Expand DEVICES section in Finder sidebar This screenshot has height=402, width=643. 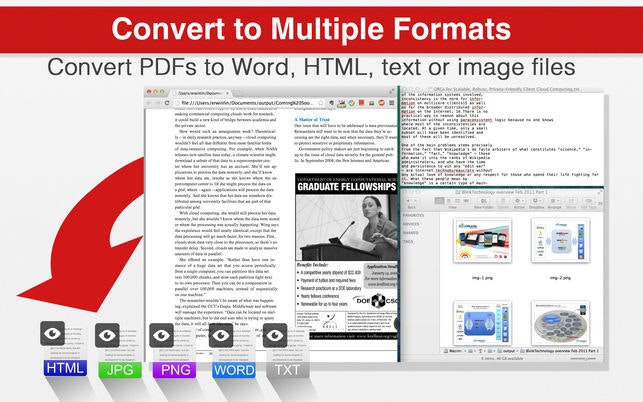coord(411,224)
